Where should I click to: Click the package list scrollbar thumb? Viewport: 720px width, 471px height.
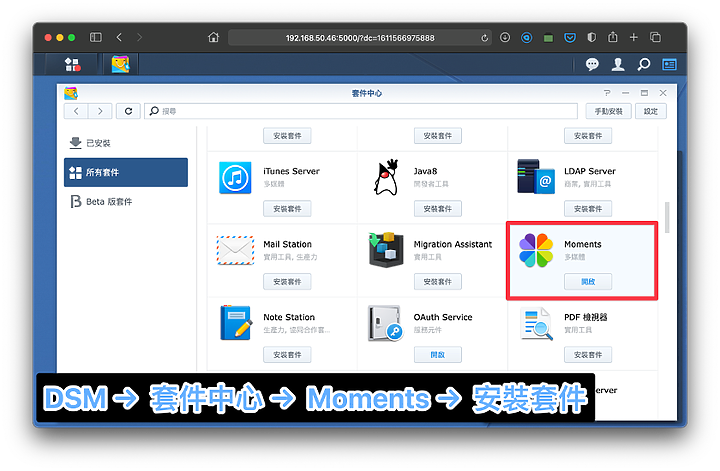coord(667,217)
